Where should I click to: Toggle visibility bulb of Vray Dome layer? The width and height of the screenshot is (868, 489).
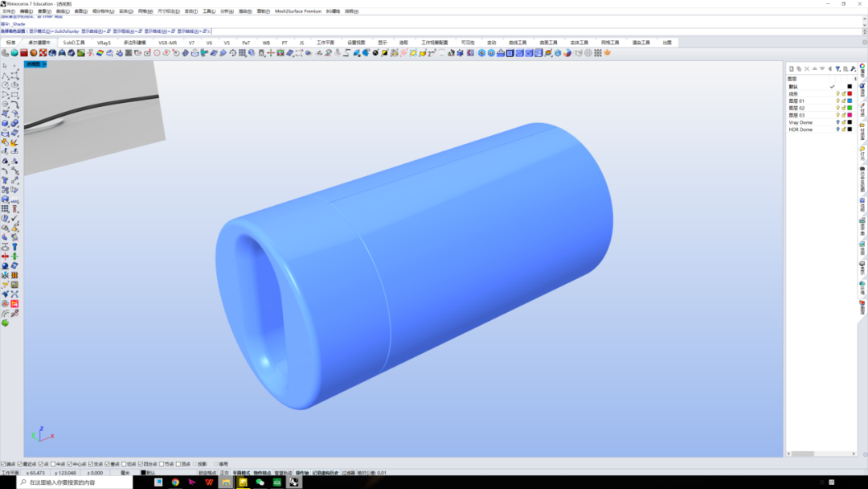click(x=837, y=122)
